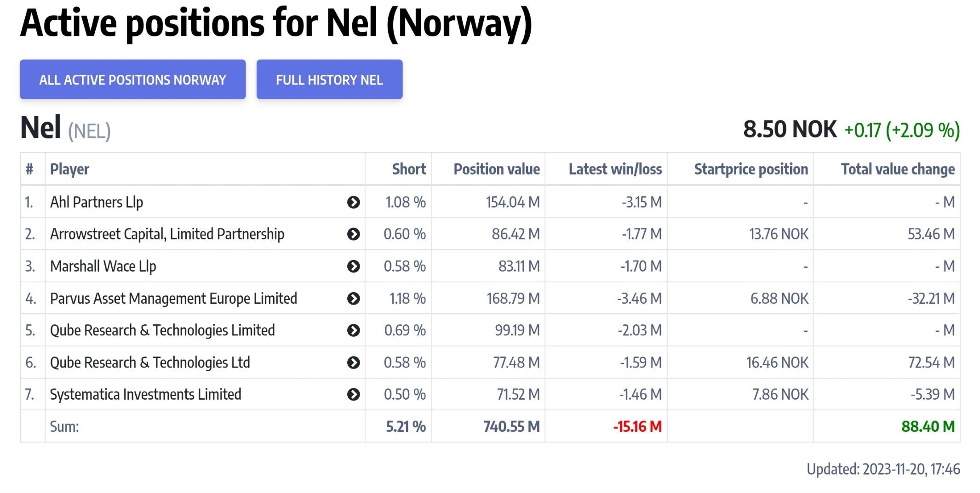This screenshot has width=980, height=493.
Task: Expand Qube Research & Technologies Limited row
Action: (x=354, y=330)
